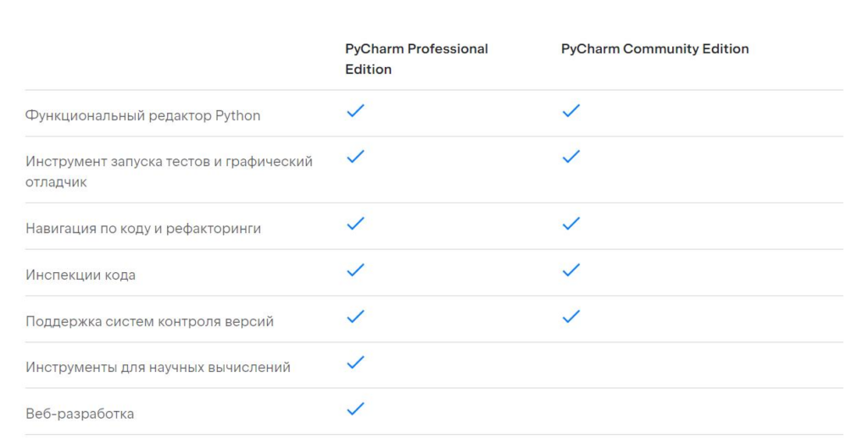Image resolution: width=868 pixels, height=439 pixels.
Task: Click the Функциональный редактор Python row label
Action: coord(142,116)
